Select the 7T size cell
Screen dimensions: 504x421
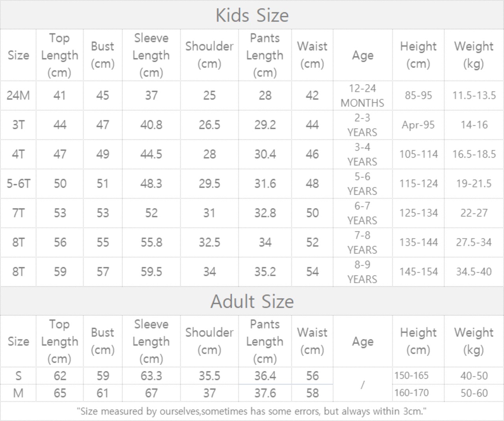pyautogui.click(x=18, y=213)
